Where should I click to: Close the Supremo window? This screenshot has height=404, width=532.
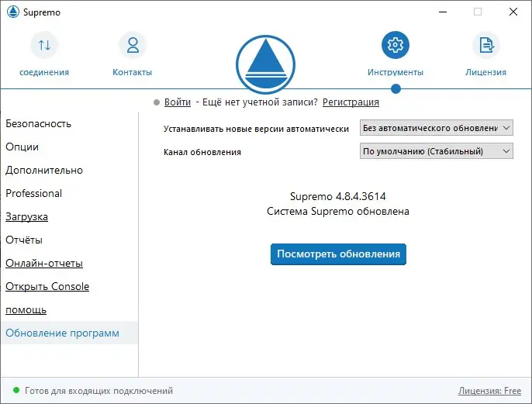513,12
